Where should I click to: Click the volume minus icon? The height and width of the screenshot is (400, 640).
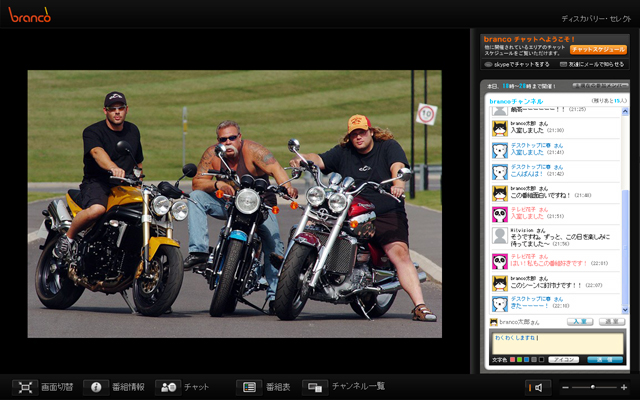point(565,387)
